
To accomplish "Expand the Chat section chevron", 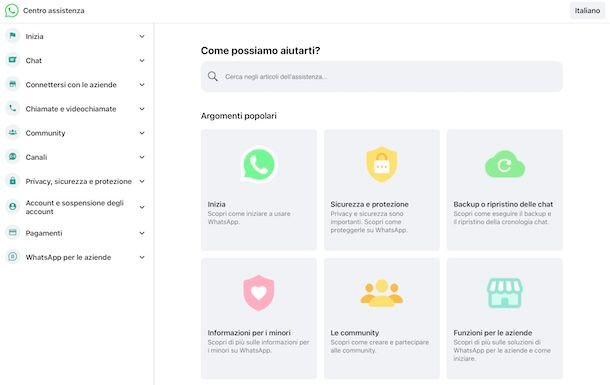I will 142,60.
